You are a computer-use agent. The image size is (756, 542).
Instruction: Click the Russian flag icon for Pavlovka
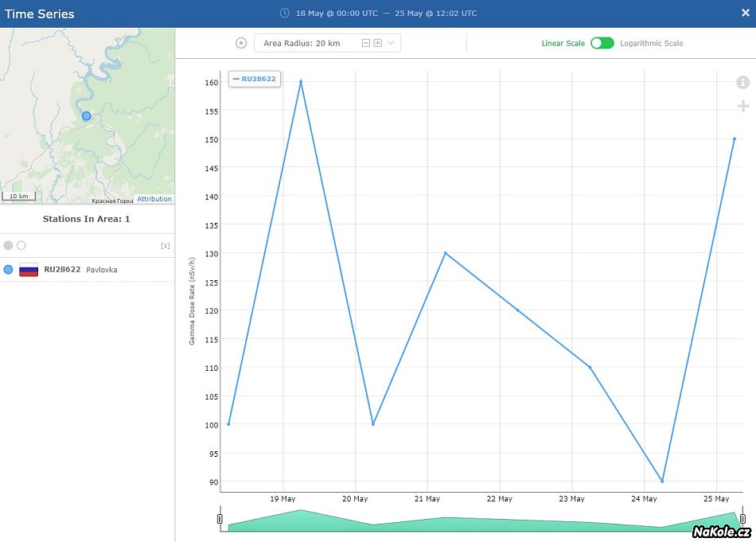point(29,270)
